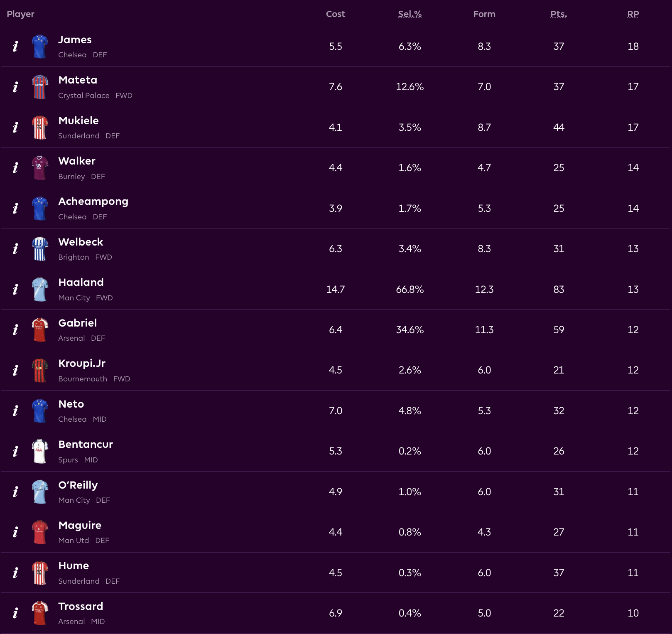Click Mukiele's Sunderland shirt thumbnail

(40, 128)
